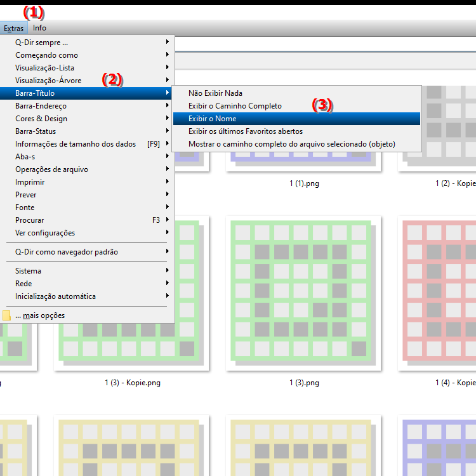Choose Exibir o Caminho Completo
Screen dimensions: 476x476
pos(296,106)
